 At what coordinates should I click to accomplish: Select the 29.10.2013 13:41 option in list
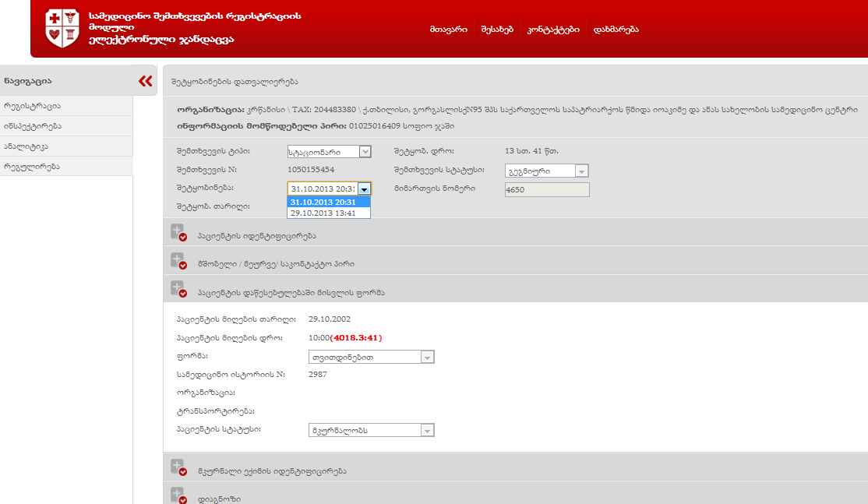[x=328, y=213]
